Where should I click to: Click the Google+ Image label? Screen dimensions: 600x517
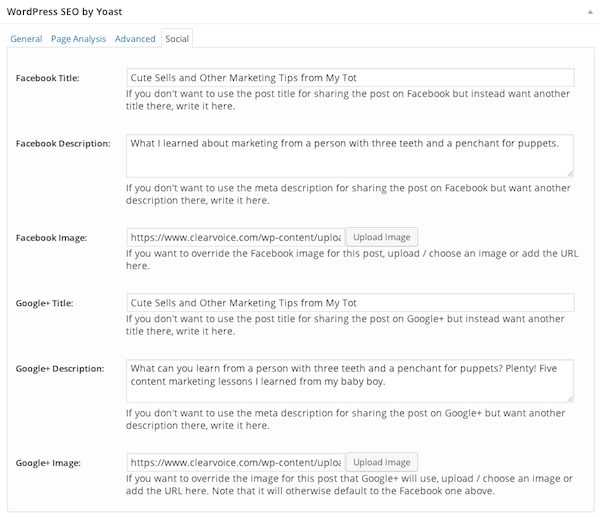(x=48, y=463)
